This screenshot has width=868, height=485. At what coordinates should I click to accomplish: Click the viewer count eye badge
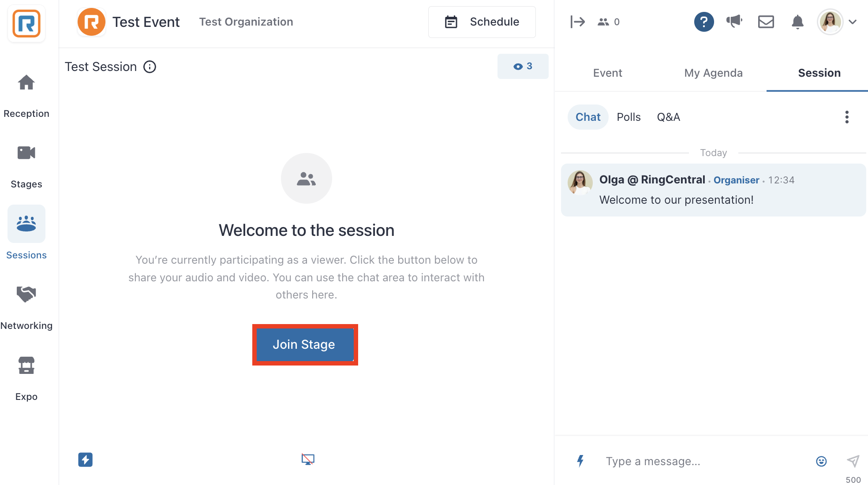pyautogui.click(x=523, y=66)
